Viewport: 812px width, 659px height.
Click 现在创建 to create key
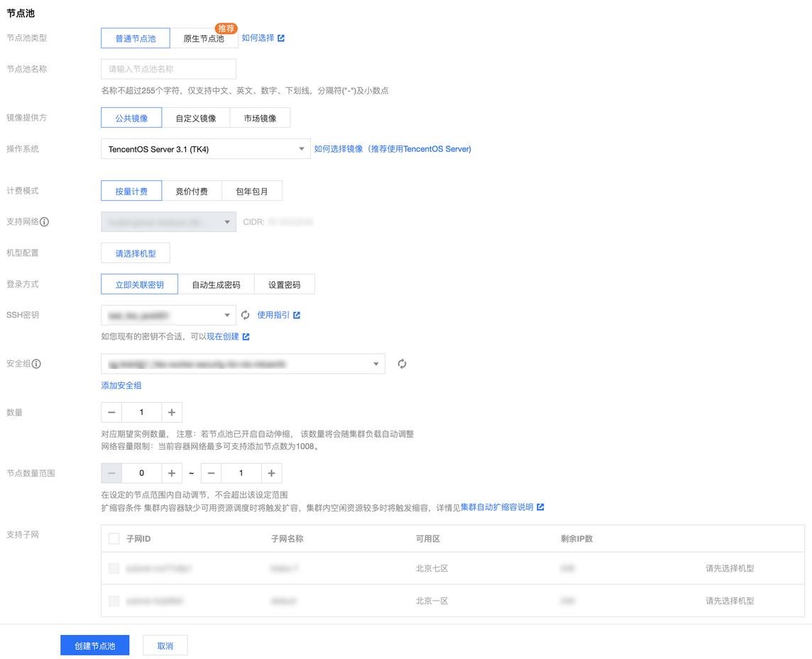[223, 336]
